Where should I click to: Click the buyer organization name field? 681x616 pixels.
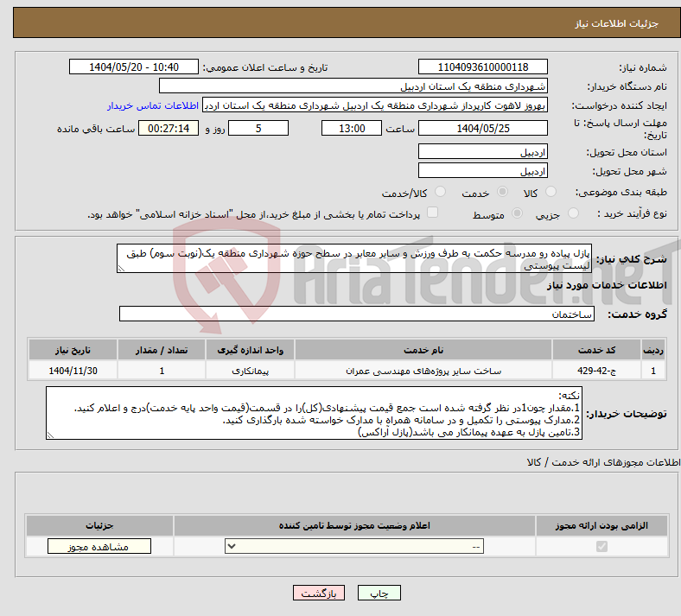353,86
